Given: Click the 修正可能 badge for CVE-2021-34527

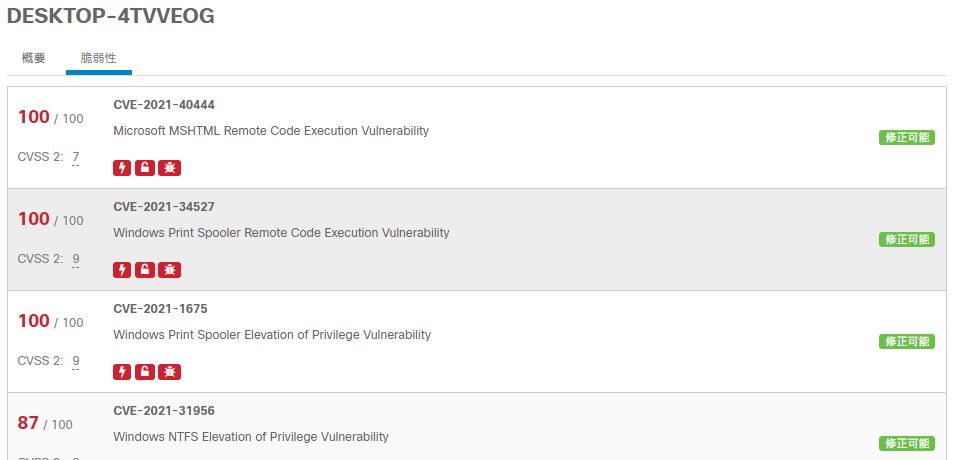Looking at the screenshot, I should click(x=906, y=240).
